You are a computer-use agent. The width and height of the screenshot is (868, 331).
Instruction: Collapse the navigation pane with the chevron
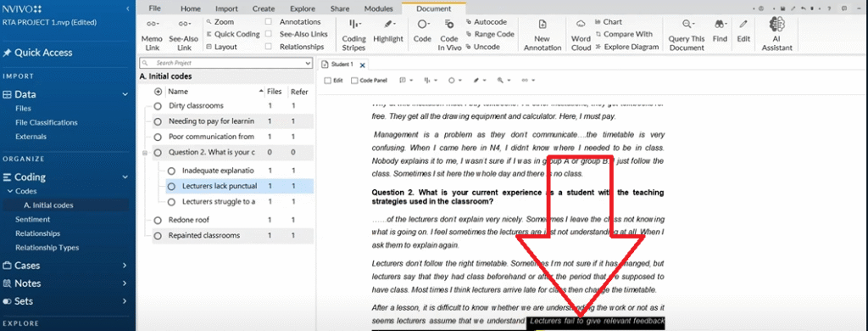129,8
